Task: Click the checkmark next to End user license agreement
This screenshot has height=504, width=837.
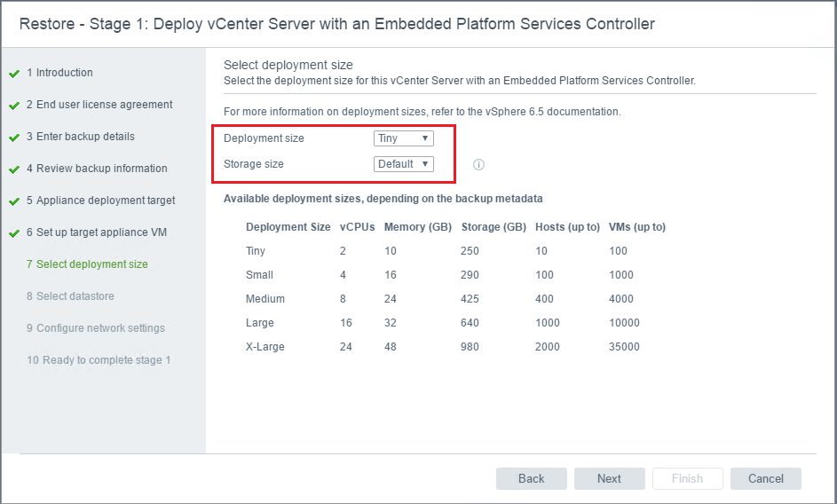Action: pyautogui.click(x=14, y=106)
